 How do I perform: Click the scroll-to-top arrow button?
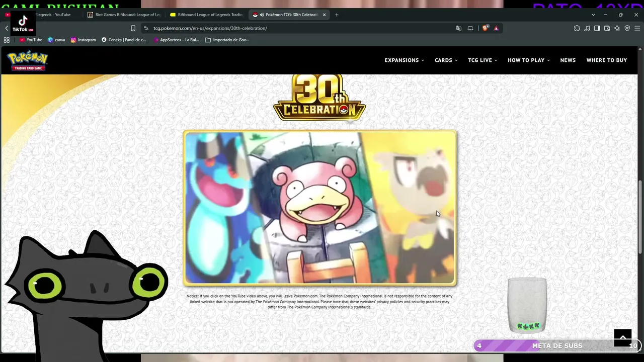pyautogui.click(x=622, y=338)
